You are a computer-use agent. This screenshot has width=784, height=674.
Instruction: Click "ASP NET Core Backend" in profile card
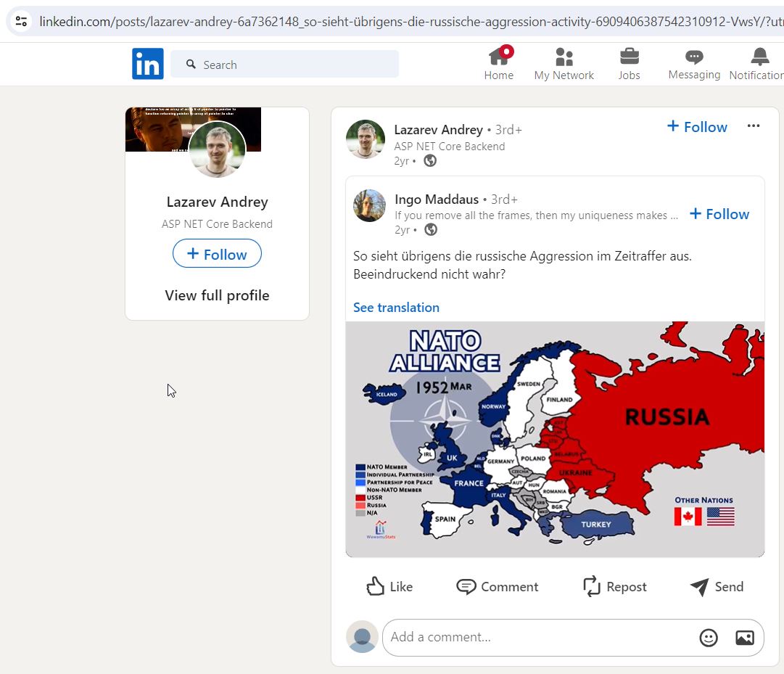pos(217,224)
